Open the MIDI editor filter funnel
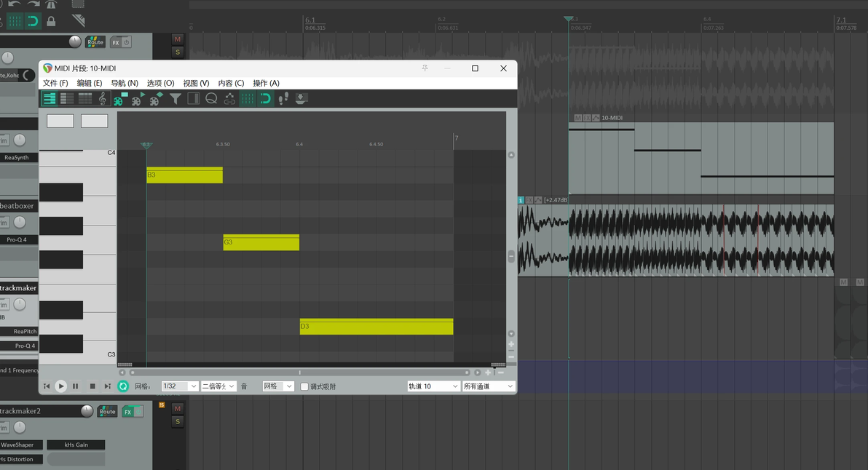868x470 pixels. click(175, 98)
